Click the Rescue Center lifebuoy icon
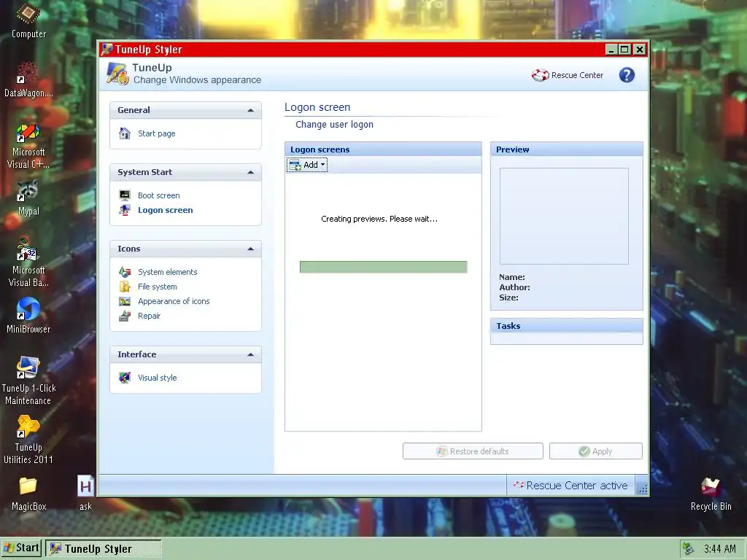 coord(541,75)
